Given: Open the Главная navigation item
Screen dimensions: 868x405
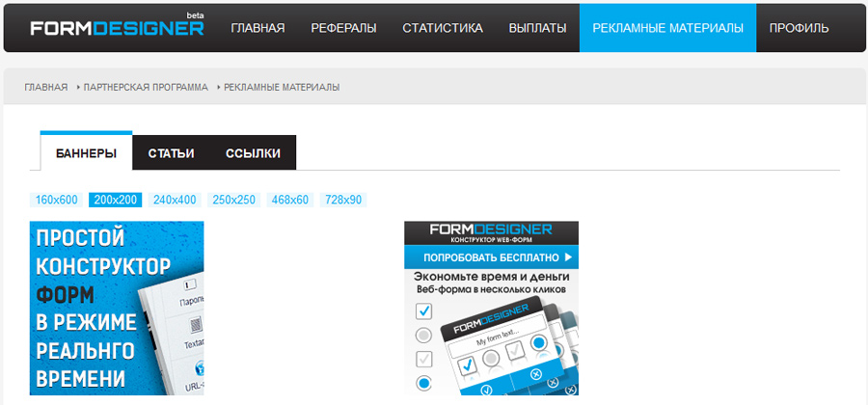Looking at the screenshot, I should 258,28.
